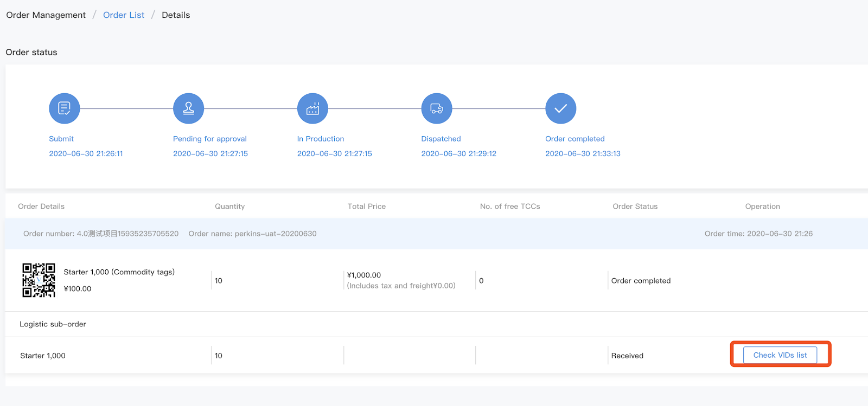The width and height of the screenshot is (868, 406).
Task: Click the In Production step label
Action: tap(321, 139)
